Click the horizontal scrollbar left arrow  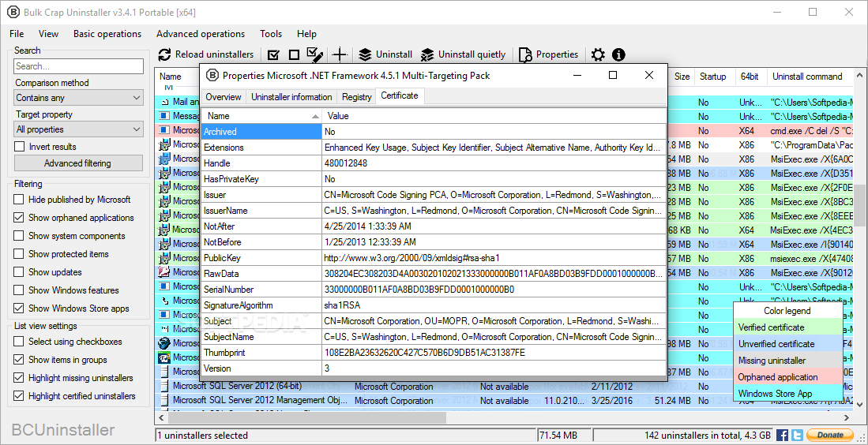pos(163,418)
